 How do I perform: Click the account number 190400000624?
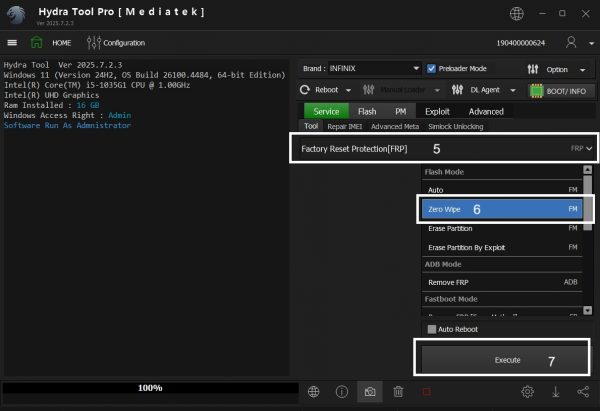pyautogui.click(x=520, y=43)
